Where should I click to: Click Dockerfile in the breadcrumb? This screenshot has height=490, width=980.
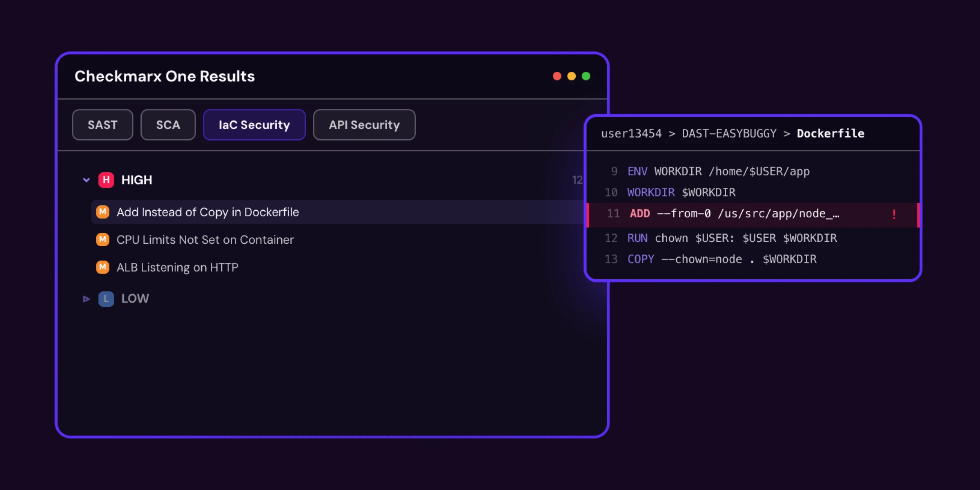(x=831, y=134)
